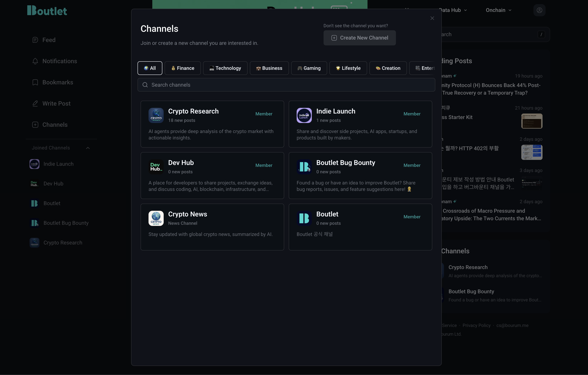Open the Dev Hub card title
588x375 pixels.
point(181,163)
